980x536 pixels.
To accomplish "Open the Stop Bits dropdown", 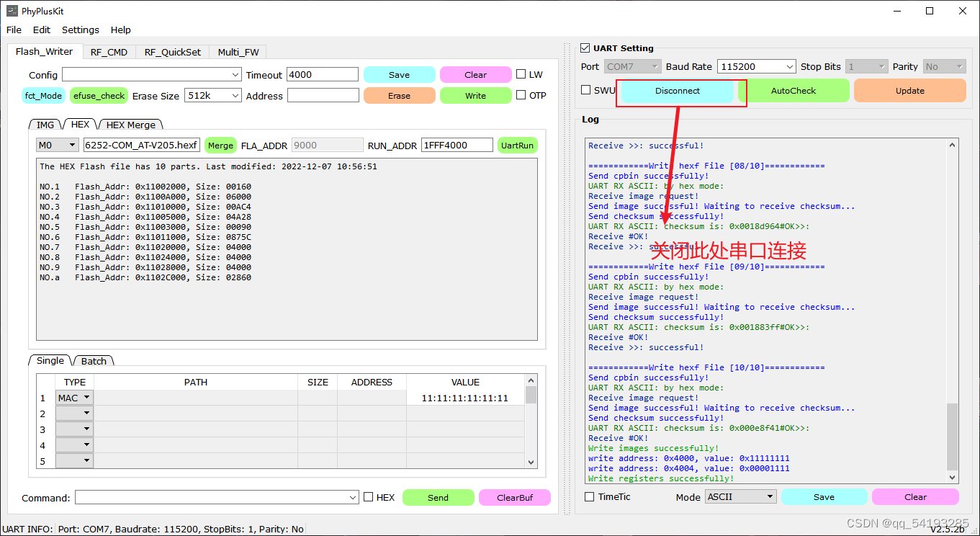I will tap(866, 66).
